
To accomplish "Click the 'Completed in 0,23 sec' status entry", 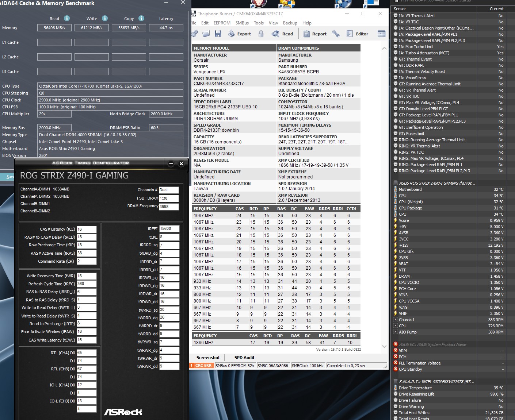I will (347, 366).
